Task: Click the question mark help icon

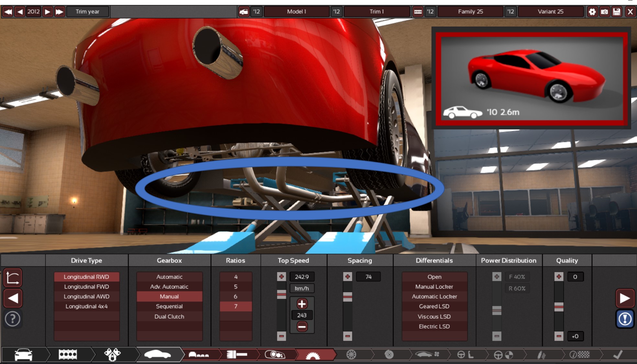Action: pos(13,319)
